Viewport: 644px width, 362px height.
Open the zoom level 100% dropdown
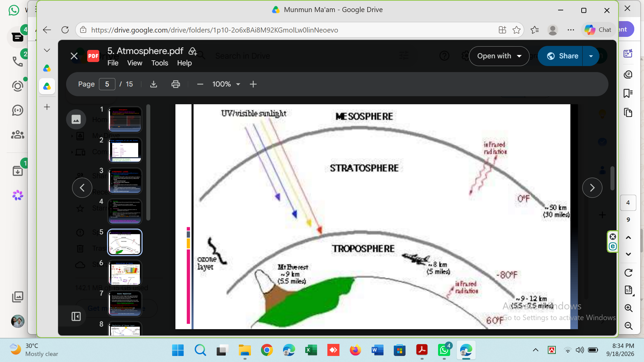pyautogui.click(x=226, y=84)
